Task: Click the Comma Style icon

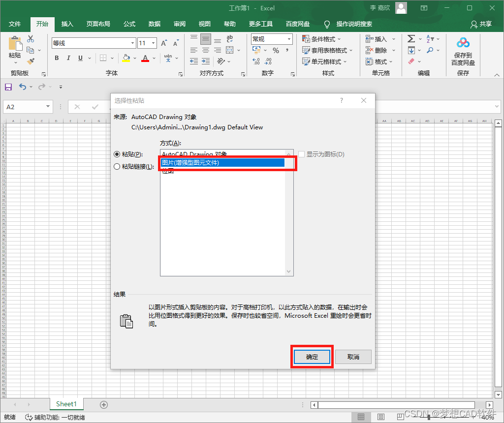Action: click(x=287, y=50)
